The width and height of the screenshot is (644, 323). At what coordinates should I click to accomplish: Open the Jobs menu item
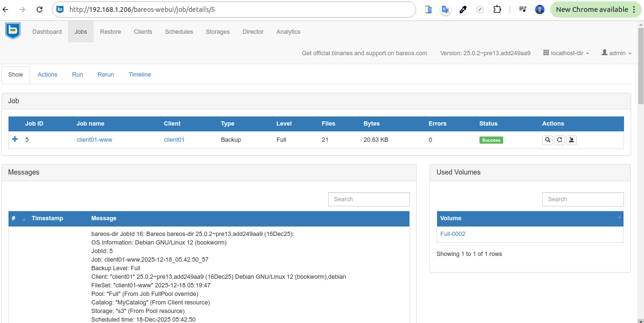pyautogui.click(x=81, y=32)
